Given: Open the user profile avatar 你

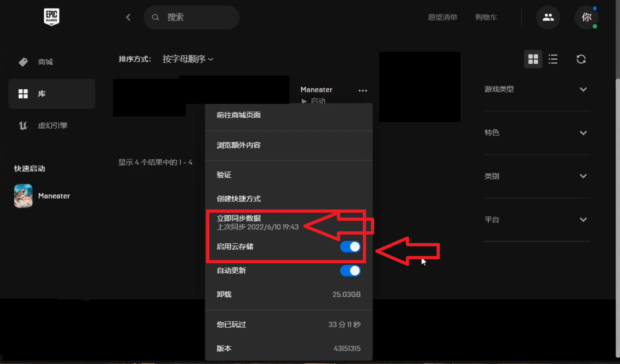Looking at the screenshot, I should [x=586, y=17].
